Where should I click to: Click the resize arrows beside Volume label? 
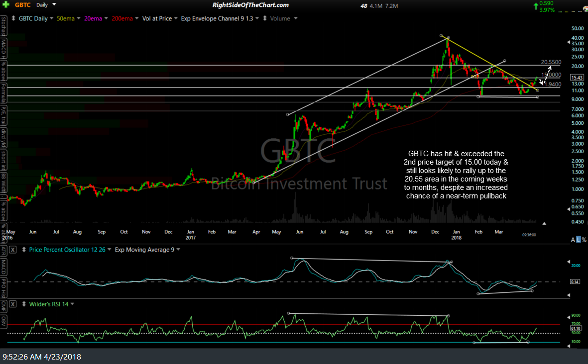[x=265, y=18]
